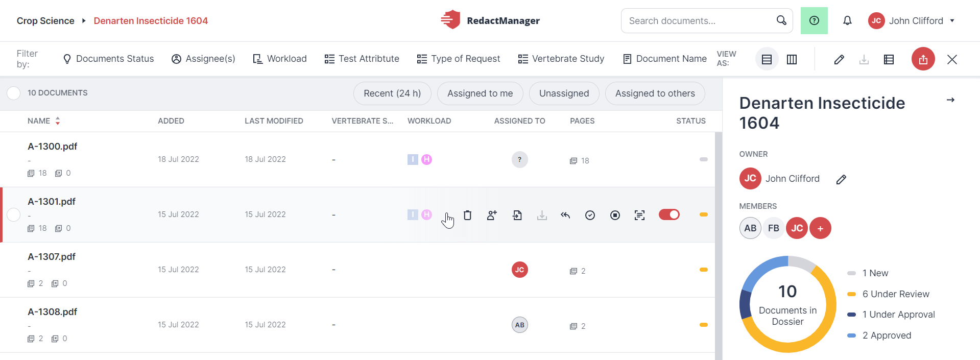Click the search magnifier icon

click(781, 20)
